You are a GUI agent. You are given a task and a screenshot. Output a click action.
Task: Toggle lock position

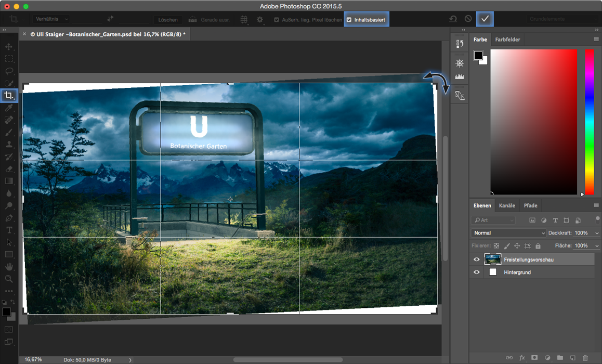517,246
